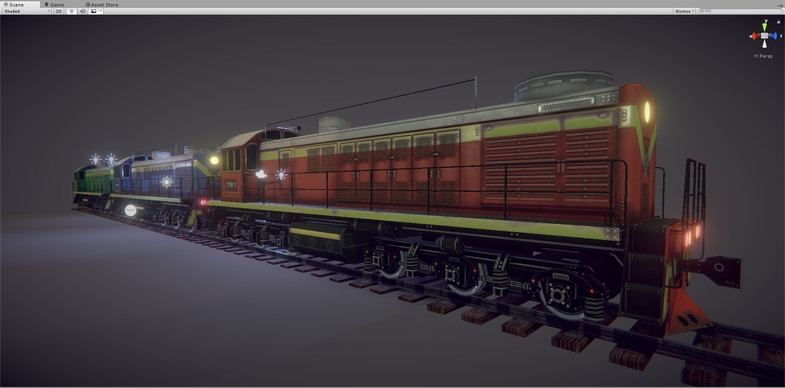Screen dimensions: 785x388
Task: Click the white bottom gizmo cone
Action: [765, 44]
